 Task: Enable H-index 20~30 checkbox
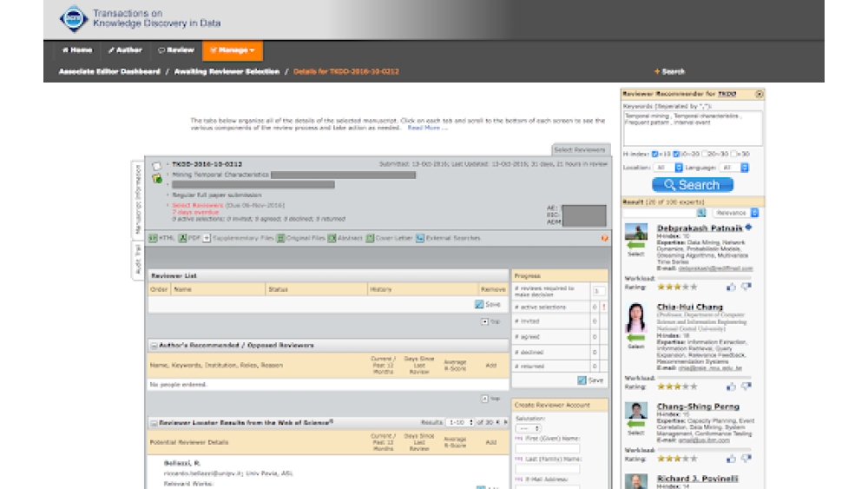[705, 154]
